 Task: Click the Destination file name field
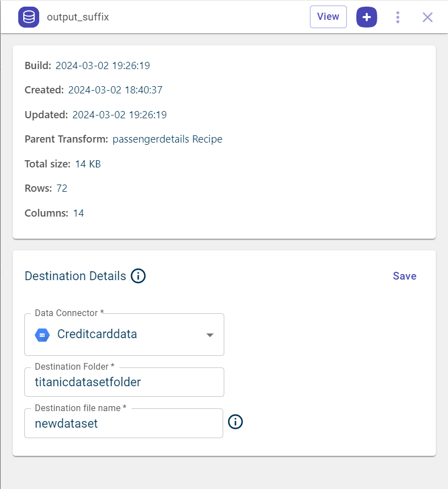pos(124,424)
